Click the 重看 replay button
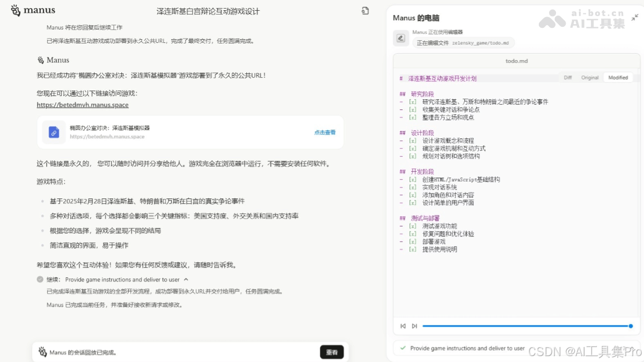The width and height of the screenshot is (644, 362). [x=332, y=352]
